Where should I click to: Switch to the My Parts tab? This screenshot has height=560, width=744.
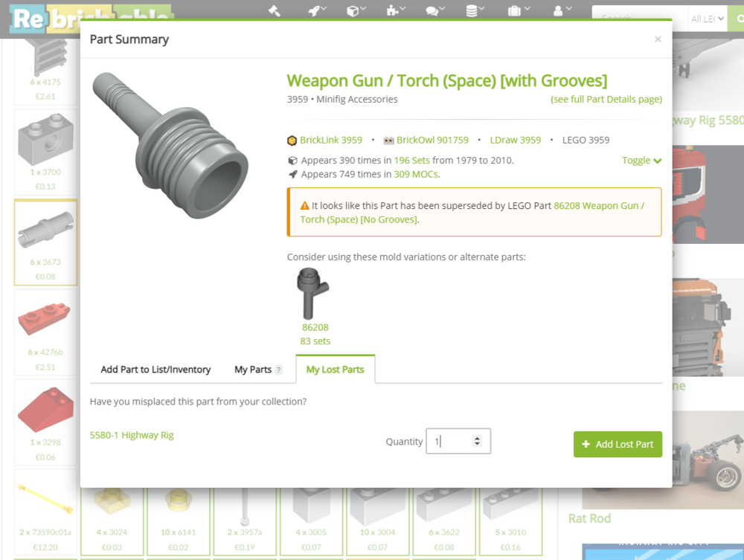[253, 370]
